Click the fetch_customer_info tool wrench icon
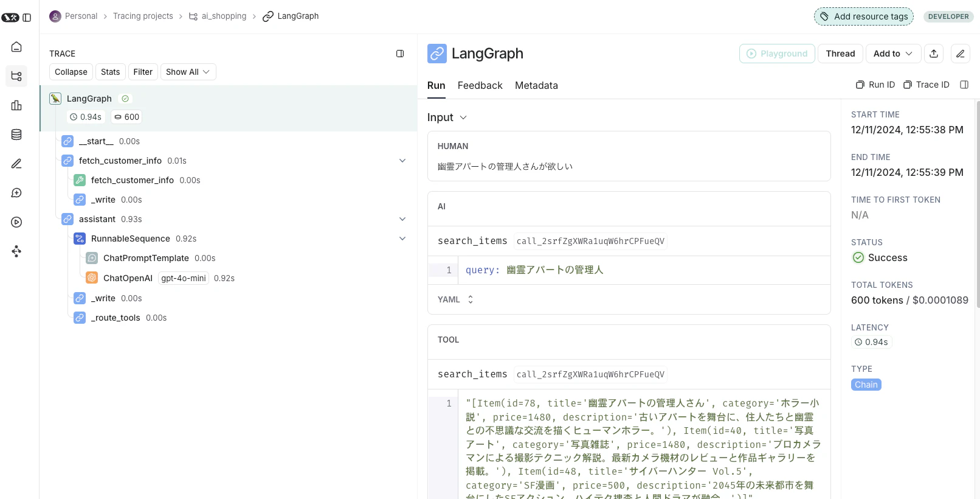The height and width of the screenshot is (499, 980). point(80,180)
